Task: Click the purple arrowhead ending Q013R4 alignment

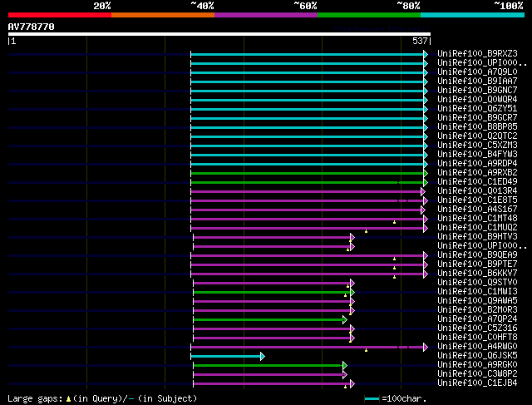Action: [423, 192]
